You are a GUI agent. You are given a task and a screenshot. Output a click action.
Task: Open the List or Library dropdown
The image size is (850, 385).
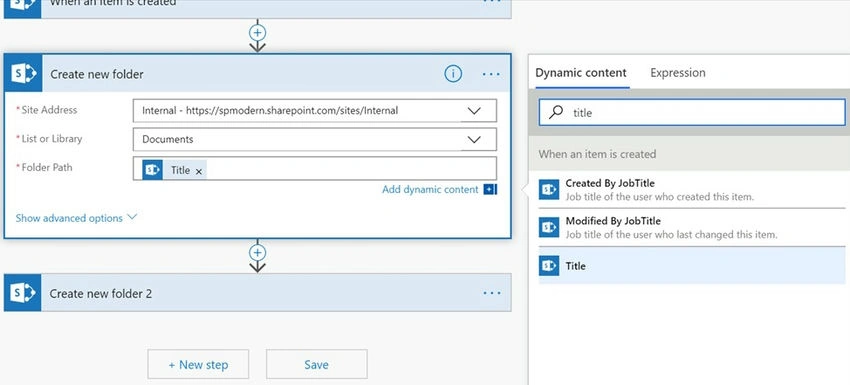474,139
